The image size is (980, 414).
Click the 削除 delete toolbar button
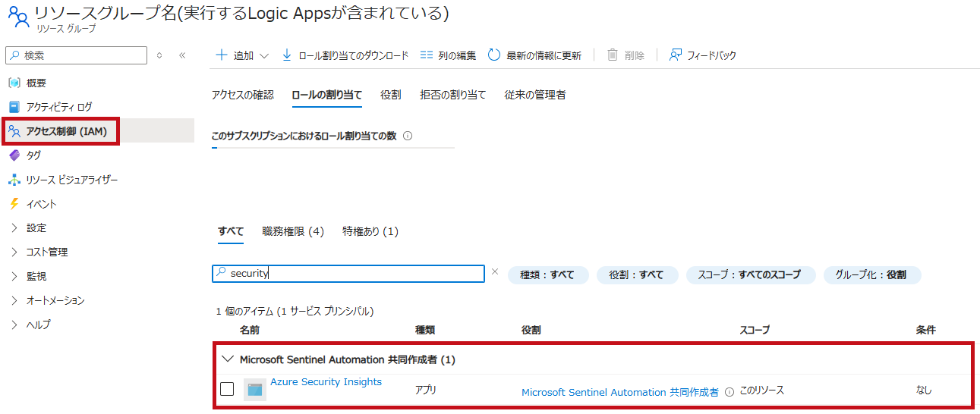click(x=625, y=55)
